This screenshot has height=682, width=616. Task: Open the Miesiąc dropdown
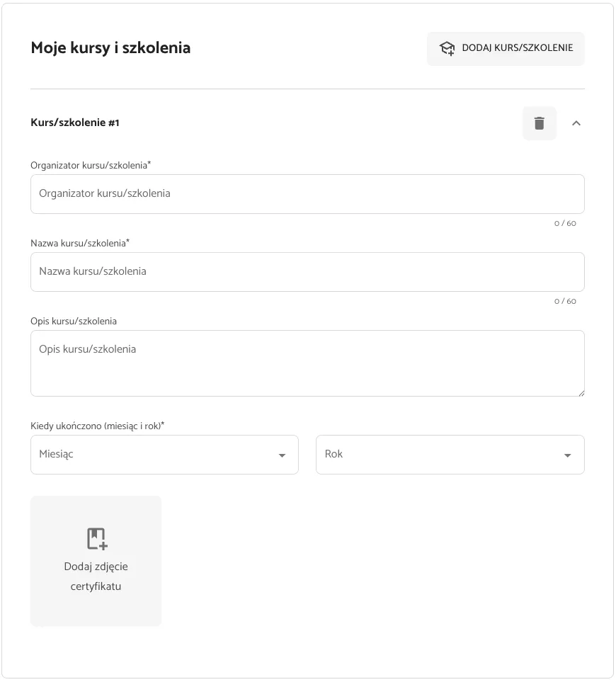(x=164, y=455)
